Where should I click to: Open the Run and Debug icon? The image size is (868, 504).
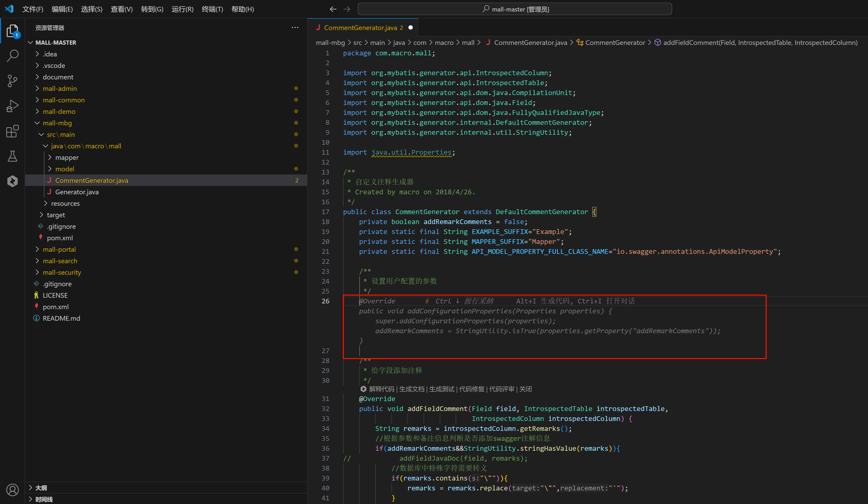click(12, 106)
